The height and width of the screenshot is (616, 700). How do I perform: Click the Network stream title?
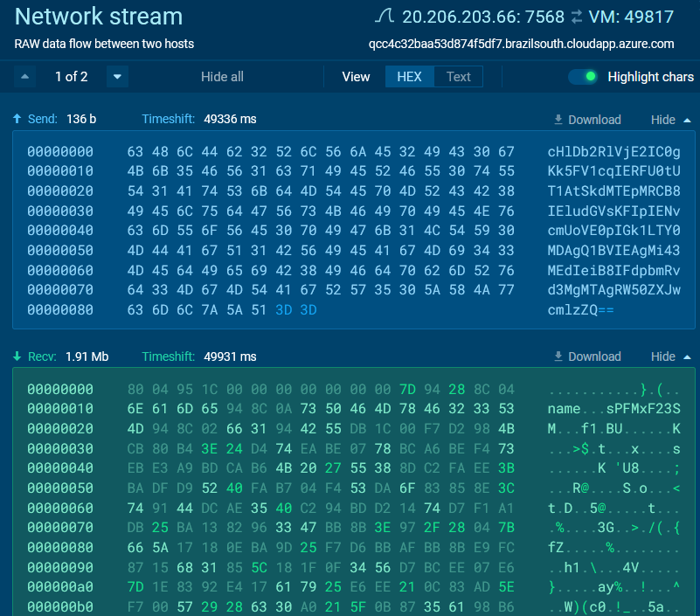click(x=99, y=17)
